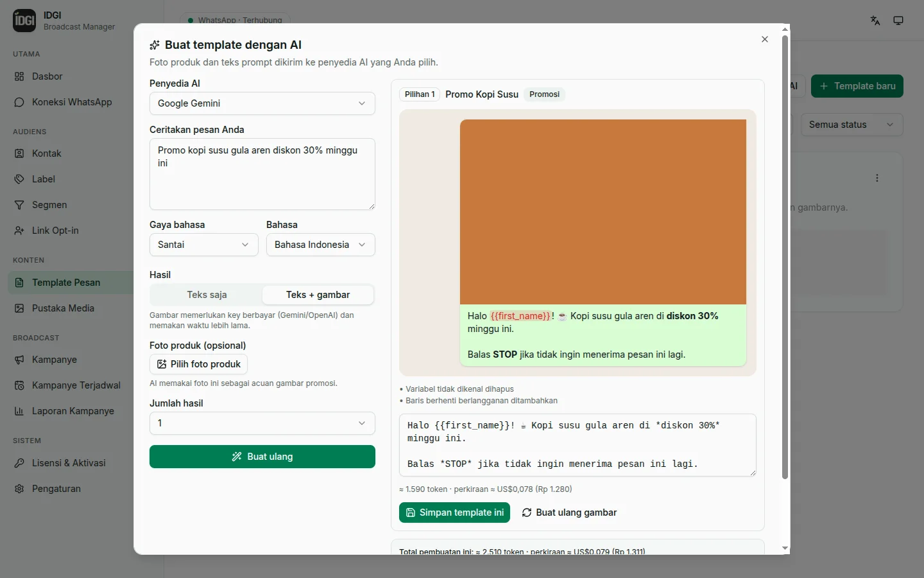Image resolution: width=924 pixels, height=578 pixels.
Task: Click the Kontak sidebar icon
Action: (19, 153)
